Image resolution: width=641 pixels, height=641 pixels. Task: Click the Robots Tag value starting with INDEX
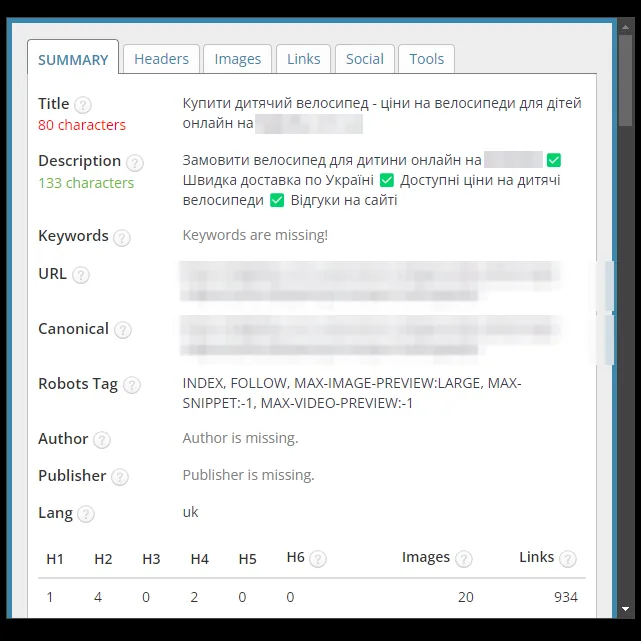pyautogui.click(x=352, y=393)
